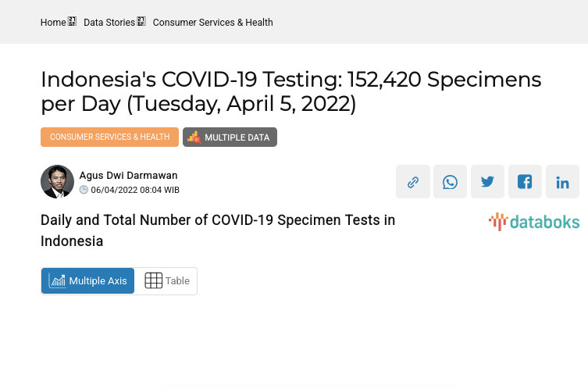This screenshot has height=389, width=588.
Task: Open Consumer Services & Health breadcrumb
Action: point(212,23)
